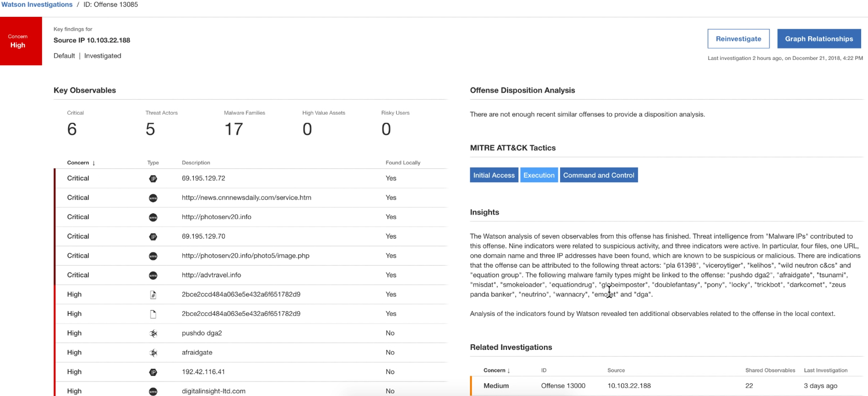Click the pushdo dga2 entry
Screen dimensions: 868x396
pyautogui.click(x=202, y=333)
